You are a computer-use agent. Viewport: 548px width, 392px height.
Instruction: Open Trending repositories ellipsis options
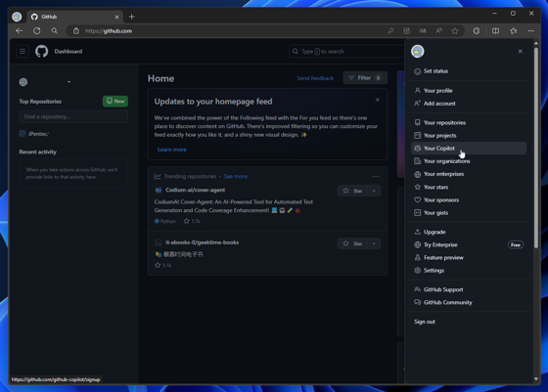376,176
